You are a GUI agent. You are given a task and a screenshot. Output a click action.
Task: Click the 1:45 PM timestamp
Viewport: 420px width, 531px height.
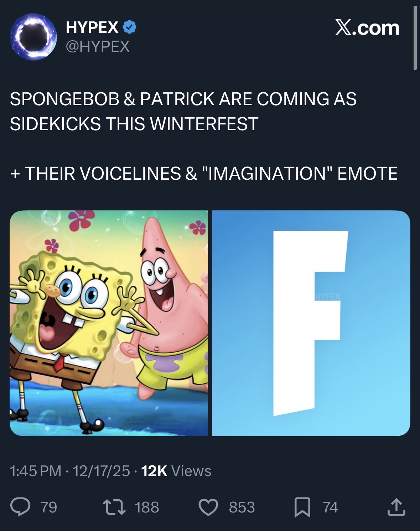point(36,471)
